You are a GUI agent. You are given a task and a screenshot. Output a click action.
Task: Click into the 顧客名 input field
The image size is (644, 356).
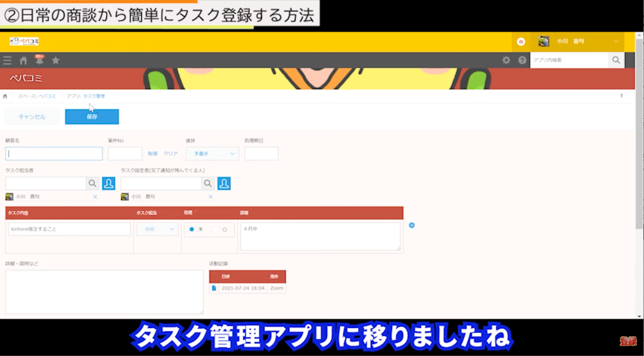(54, 154)
